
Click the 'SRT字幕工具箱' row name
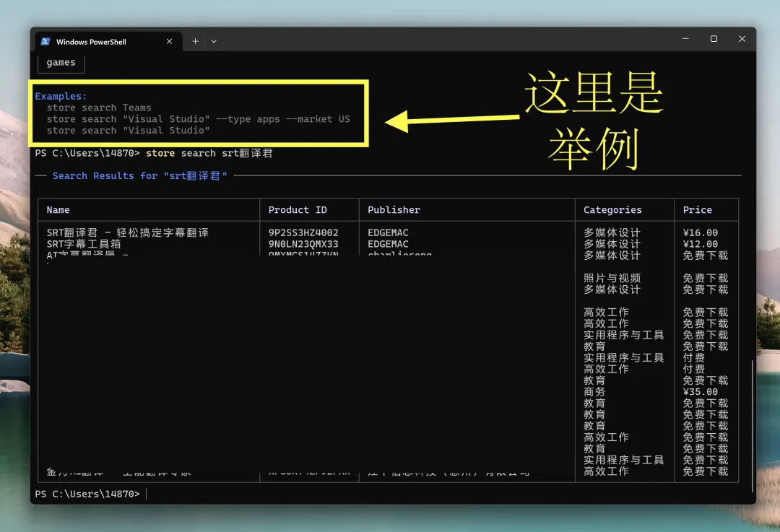pyautogui.click(x=84, y=244)
